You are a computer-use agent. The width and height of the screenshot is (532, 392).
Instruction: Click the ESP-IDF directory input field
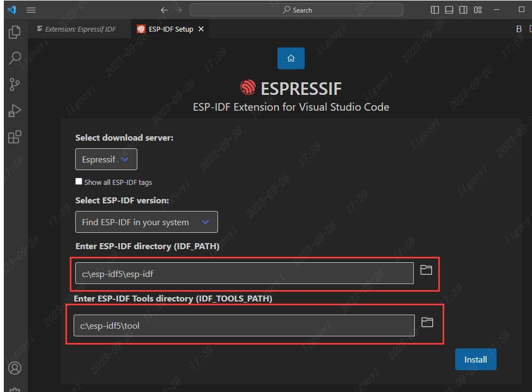pos(244,273)
